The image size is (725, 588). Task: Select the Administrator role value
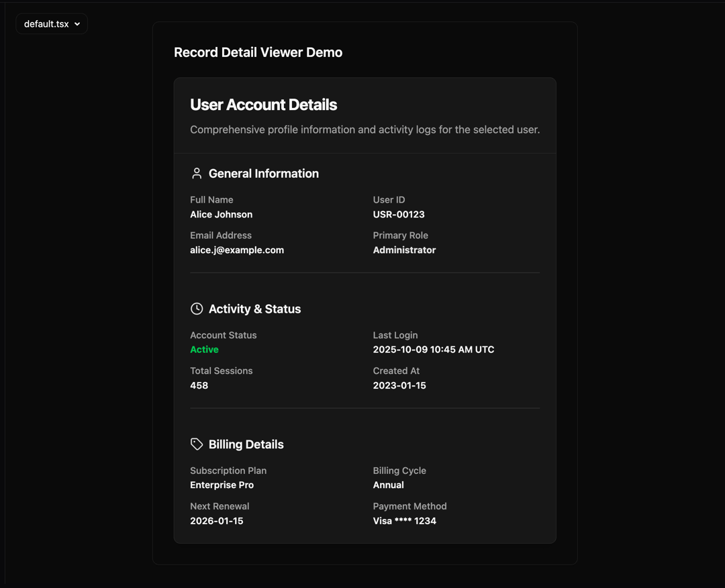tap(404, 250)
